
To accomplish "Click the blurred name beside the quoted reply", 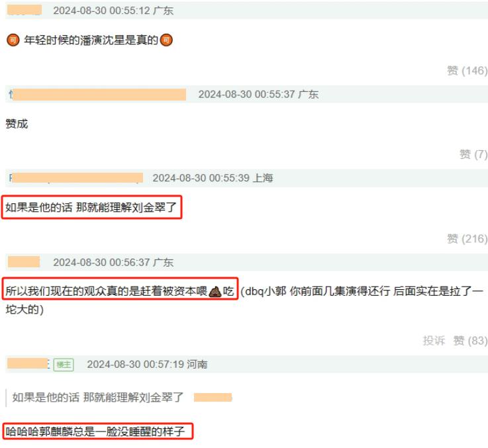I will click(213, 398).
